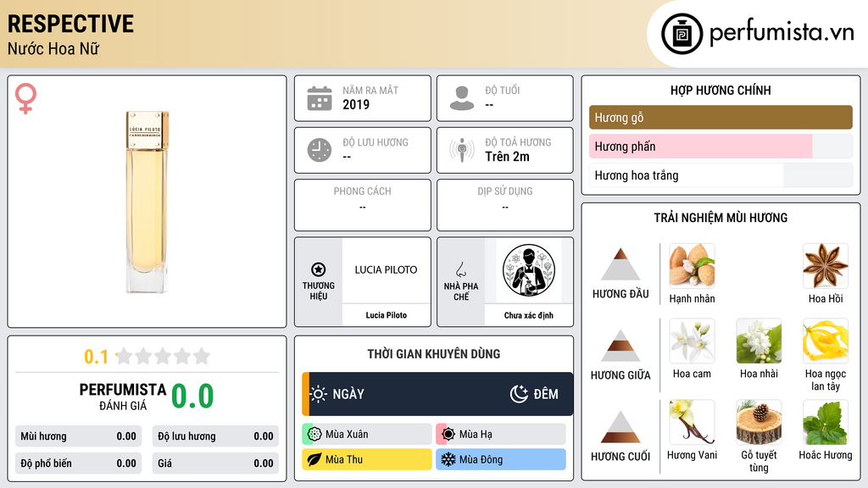The height and width of the screenshot is (488, 868).
Task: Open the Lucia Piloto brand link
Action: click(386, 315)
